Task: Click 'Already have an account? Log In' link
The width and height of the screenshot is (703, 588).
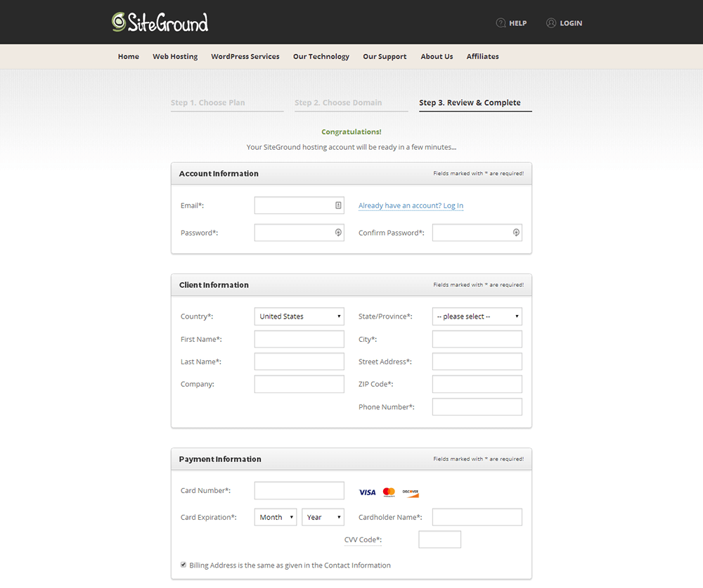Action: tap(411, 205)
